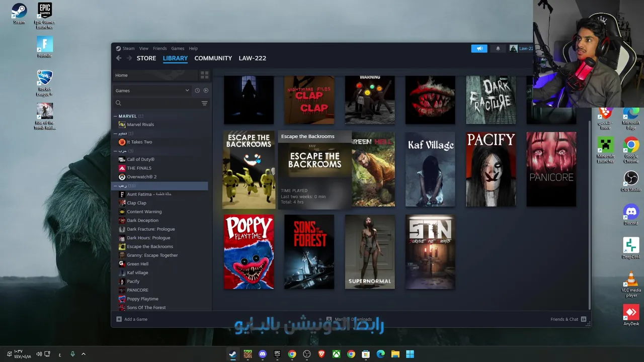The width and height of the screenshot is (644, 362).
Task: Collapse the MARVEL collection
Action: point(115,116)
